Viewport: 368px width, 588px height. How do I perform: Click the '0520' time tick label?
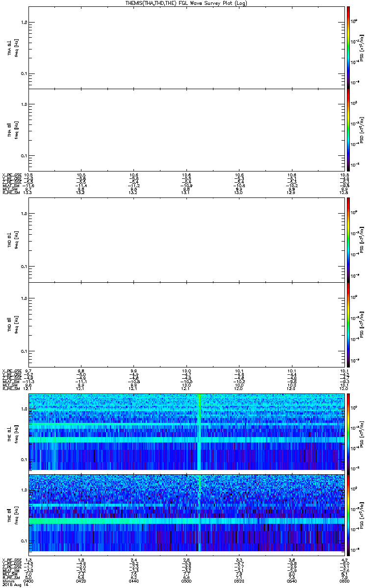[x=239, y=580]
